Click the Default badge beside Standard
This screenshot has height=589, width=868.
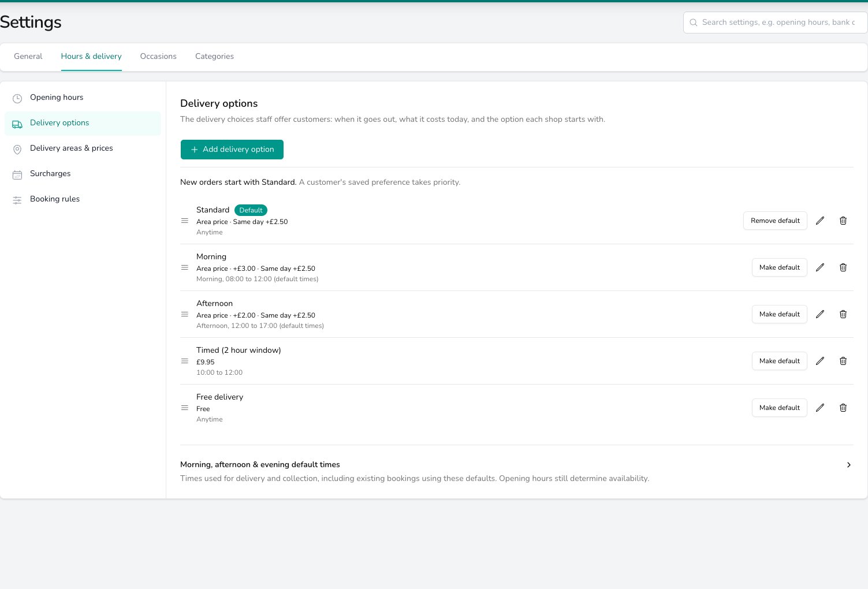pos(251,210)
